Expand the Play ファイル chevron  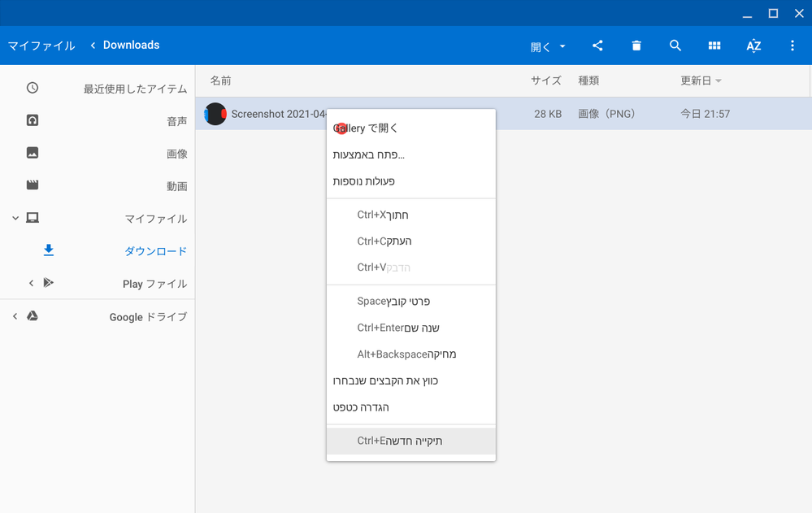pos(32,283)
